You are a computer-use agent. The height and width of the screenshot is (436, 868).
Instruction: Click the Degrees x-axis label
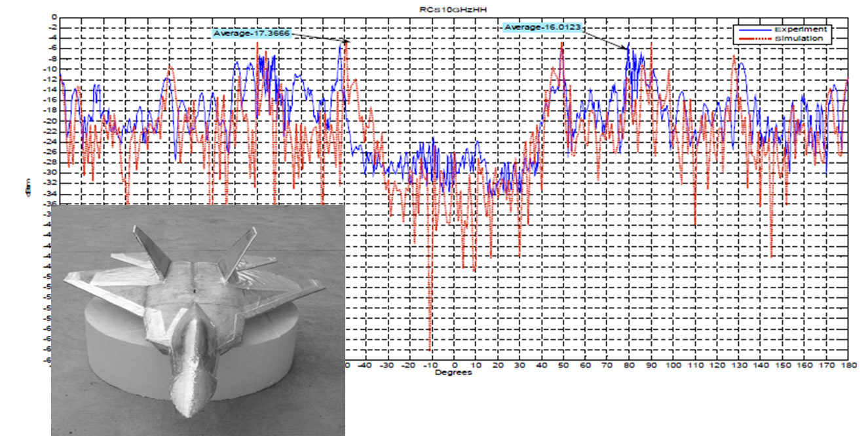(453, 373)
